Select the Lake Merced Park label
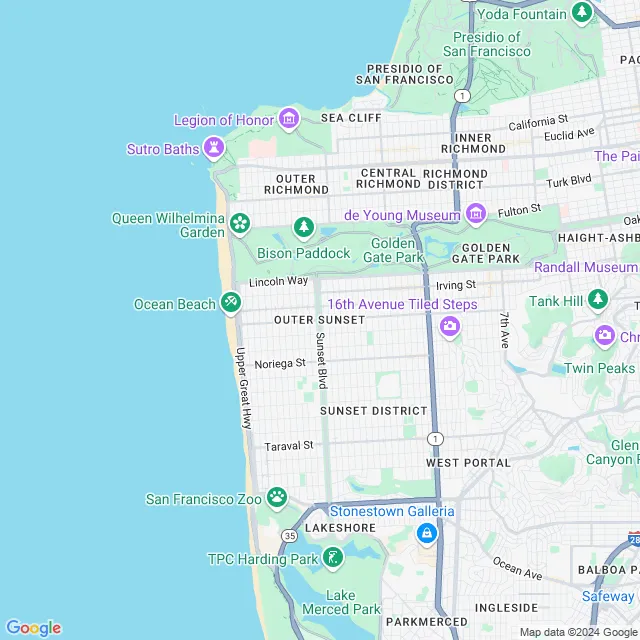 pos(341,602)
